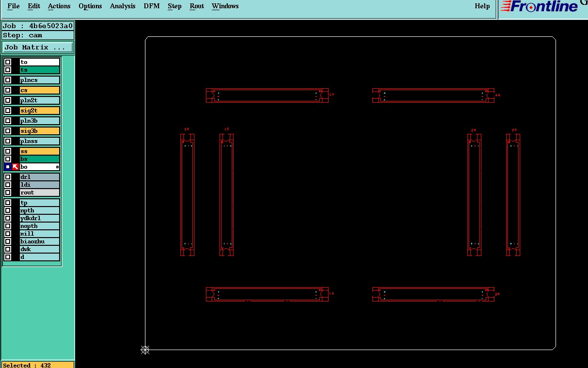
Task: Toggle display checkbox for layer nopth
Action: click(8, 226)
